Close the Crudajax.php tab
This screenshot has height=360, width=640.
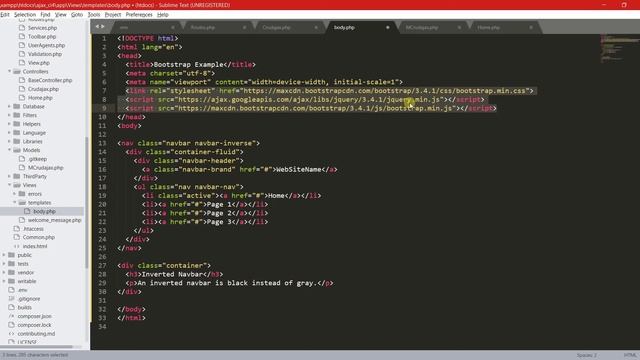point(316,27)
